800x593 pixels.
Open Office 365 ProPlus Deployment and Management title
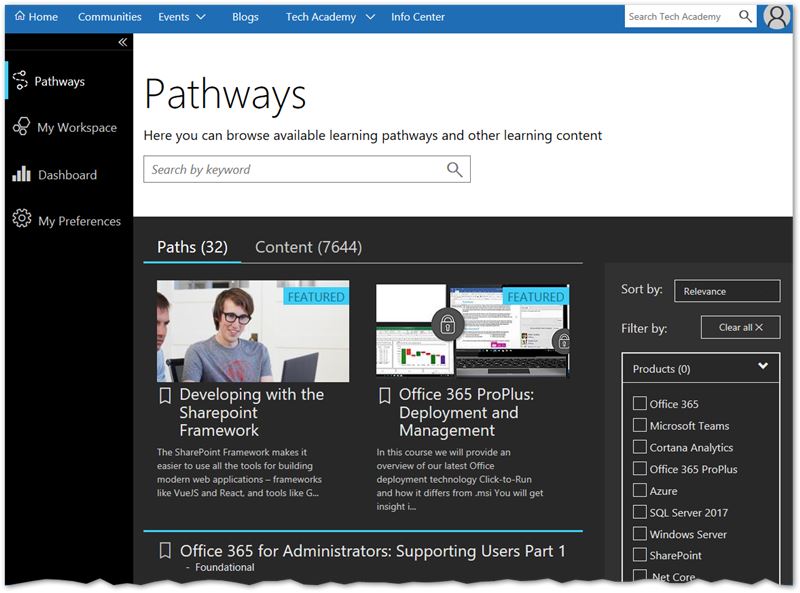point(466,412)
